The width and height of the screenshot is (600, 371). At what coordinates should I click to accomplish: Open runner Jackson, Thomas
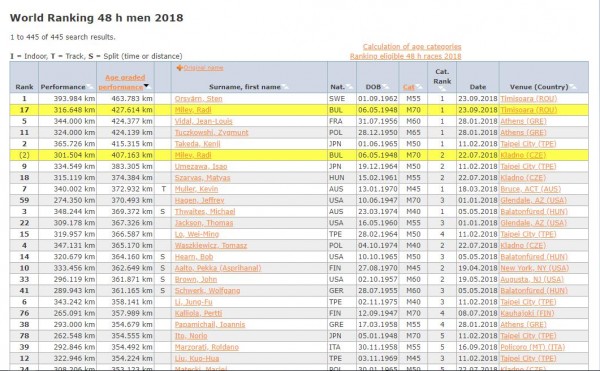(x=204, y=223)
